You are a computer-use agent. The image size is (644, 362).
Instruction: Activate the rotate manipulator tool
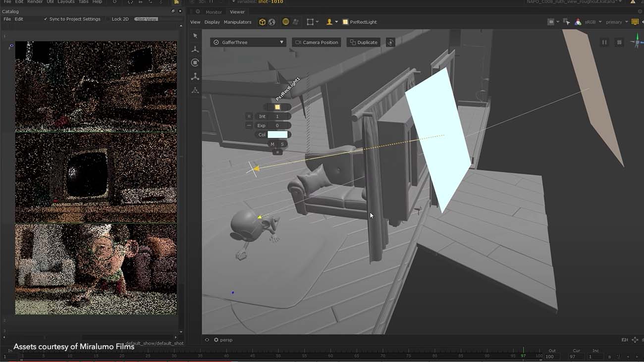pos(195,63)
